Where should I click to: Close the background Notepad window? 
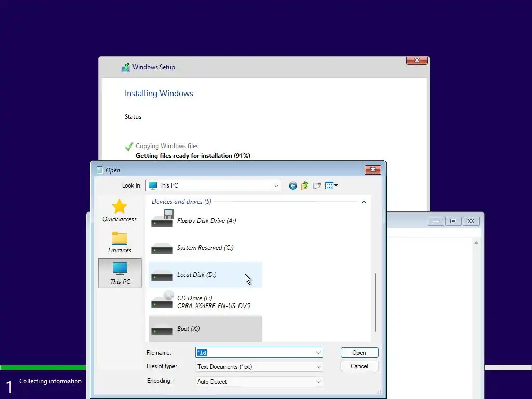point(471,221)
